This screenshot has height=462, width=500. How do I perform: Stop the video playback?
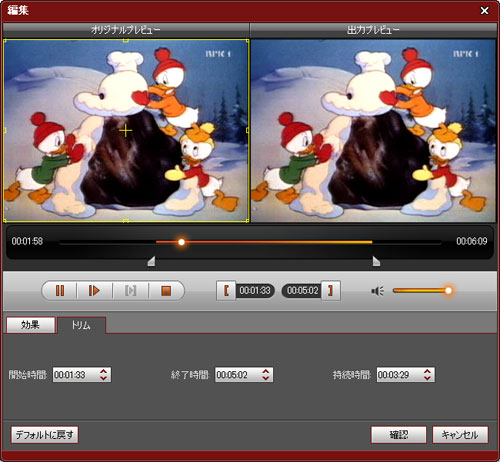pyautogui.click(x=166, y=291)
